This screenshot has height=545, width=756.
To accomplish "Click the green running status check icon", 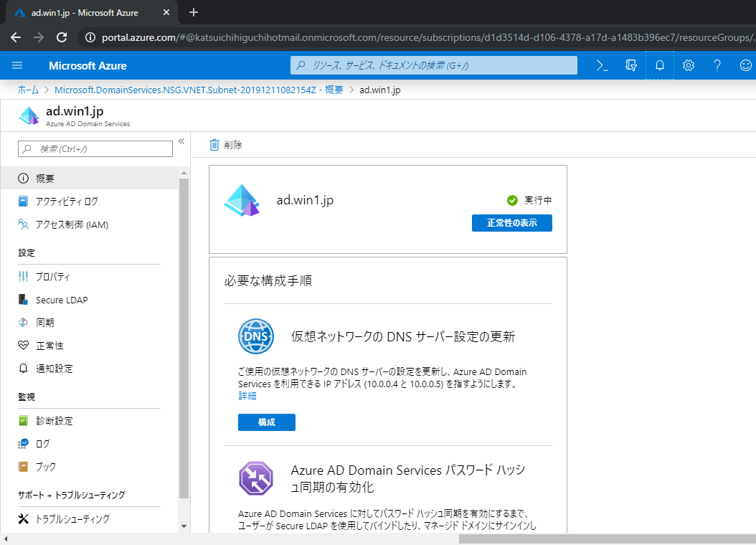I will (513, 201).
